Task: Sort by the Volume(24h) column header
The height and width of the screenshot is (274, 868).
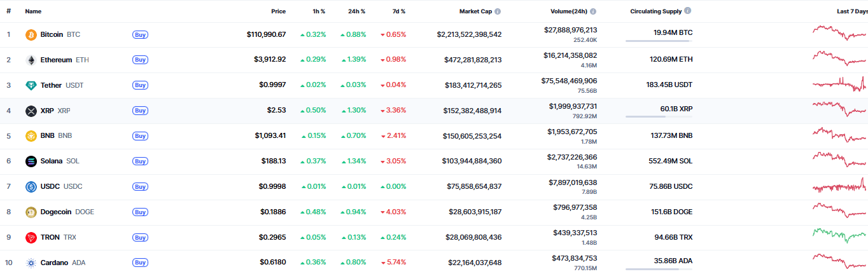Action: (x=569, y=11)
